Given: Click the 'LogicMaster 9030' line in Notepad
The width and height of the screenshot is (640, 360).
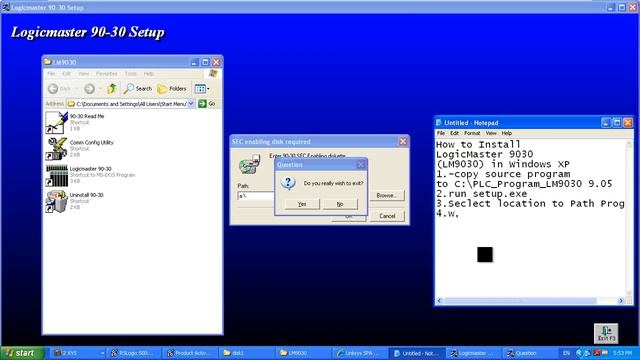Looking at the screenshot, I should click(484, 154).
